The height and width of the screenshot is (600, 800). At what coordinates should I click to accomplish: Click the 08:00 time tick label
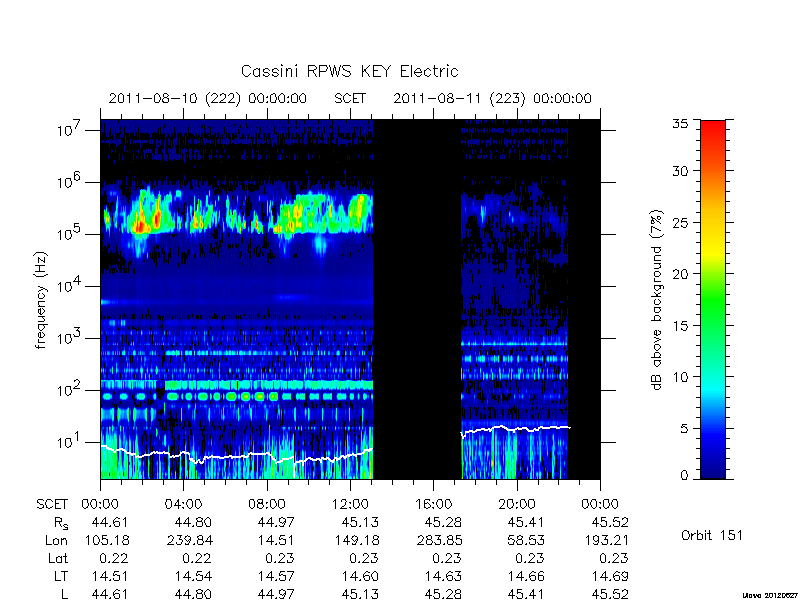pos(266,504)
